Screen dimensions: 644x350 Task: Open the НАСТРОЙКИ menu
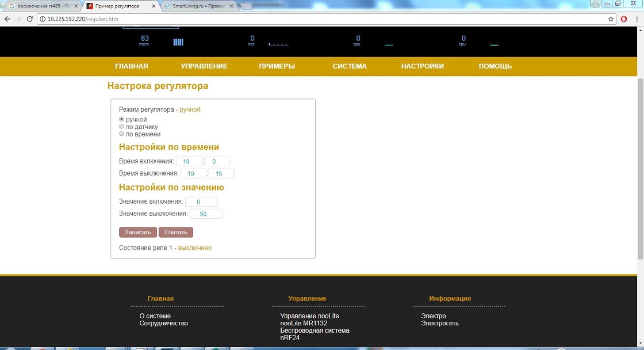pyautogui.click(x=423, y=66)
